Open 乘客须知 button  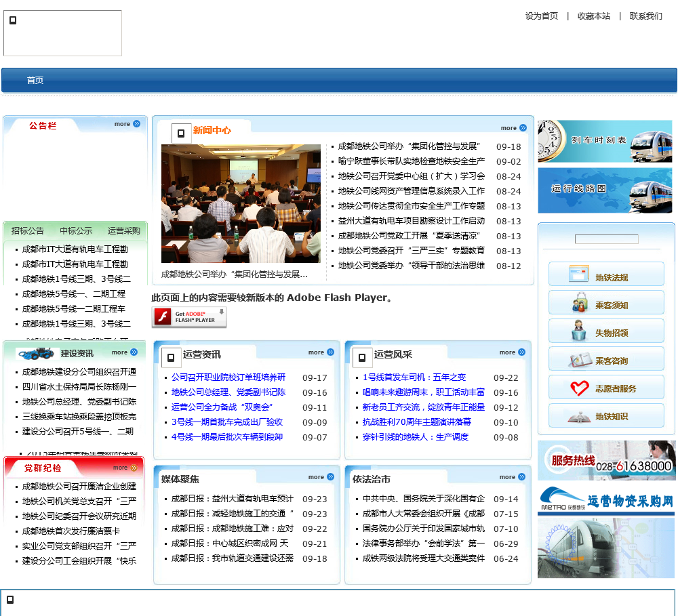click(x=606, y=302)
